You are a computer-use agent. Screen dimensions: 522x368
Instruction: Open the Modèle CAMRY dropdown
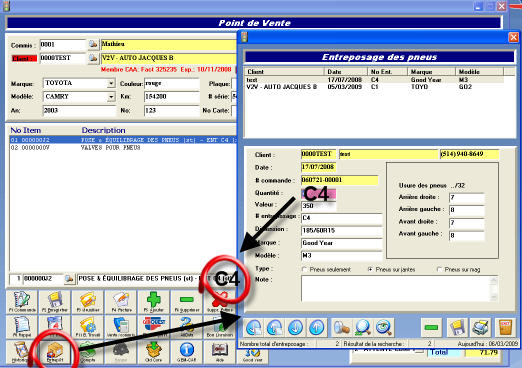[x=111, y=97]
